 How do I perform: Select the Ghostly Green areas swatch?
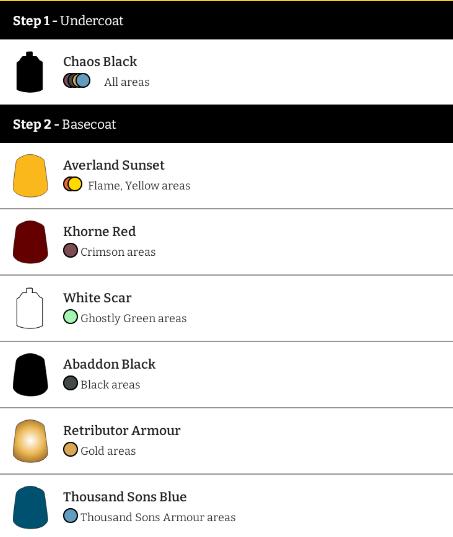[70, 316]
